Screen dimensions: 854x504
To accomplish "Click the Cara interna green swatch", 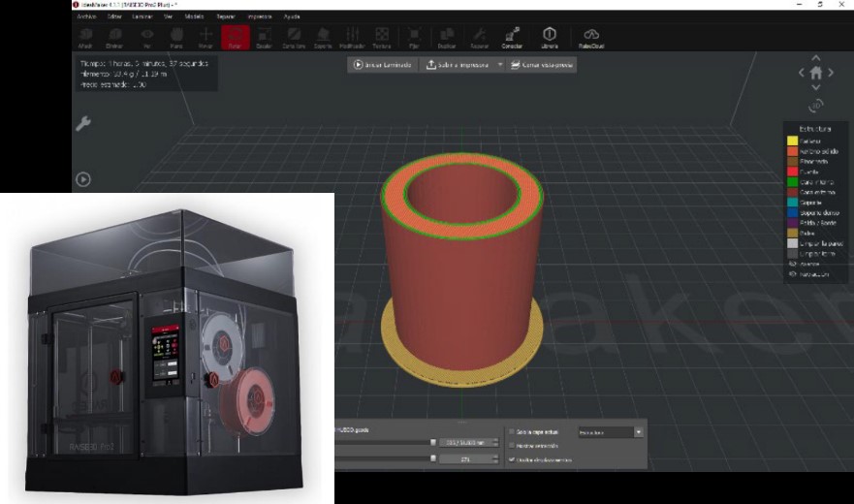I will pos(793,182).
